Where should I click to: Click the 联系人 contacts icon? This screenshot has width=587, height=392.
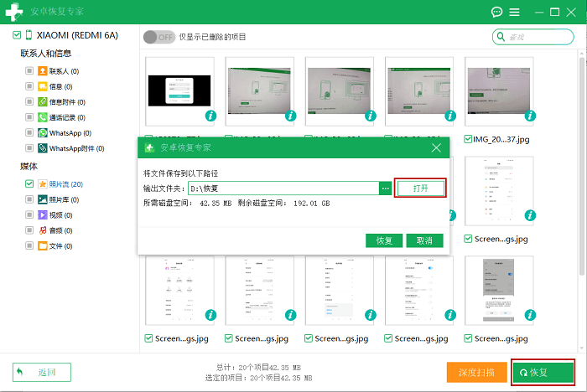pyautogui.click(x=42, y=71)
